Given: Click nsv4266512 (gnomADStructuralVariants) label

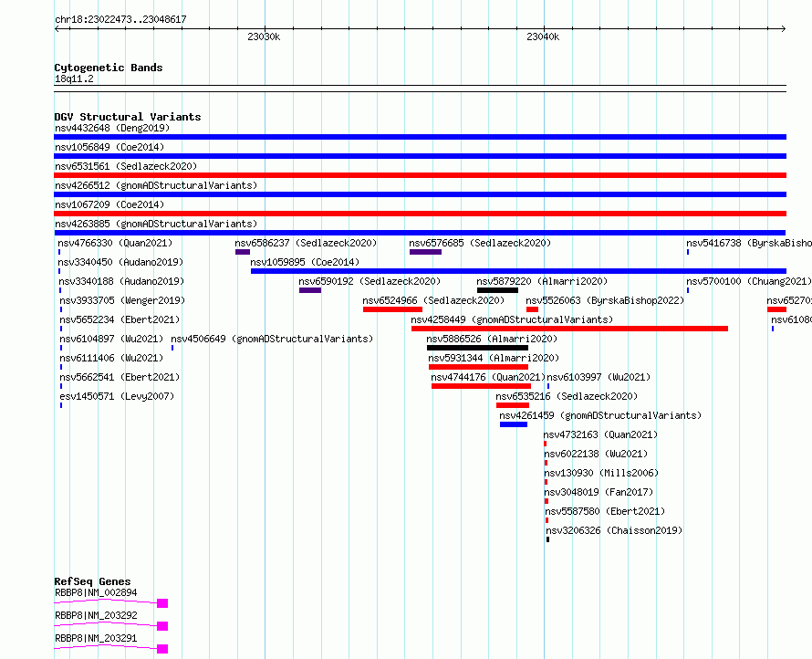Looking at the screenshot, I should coord(156,185).
